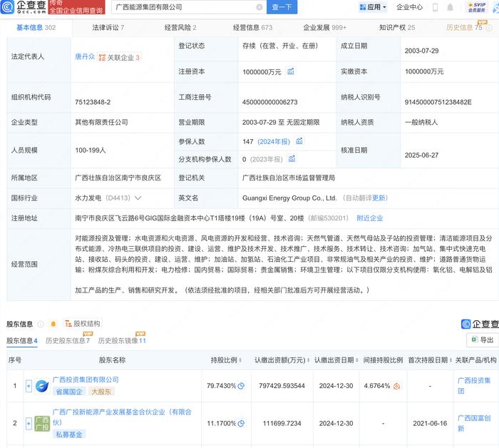Click the English name Guangxi Energy Group Co., Ltd.
499x448 pixels.
click(289, 198)
